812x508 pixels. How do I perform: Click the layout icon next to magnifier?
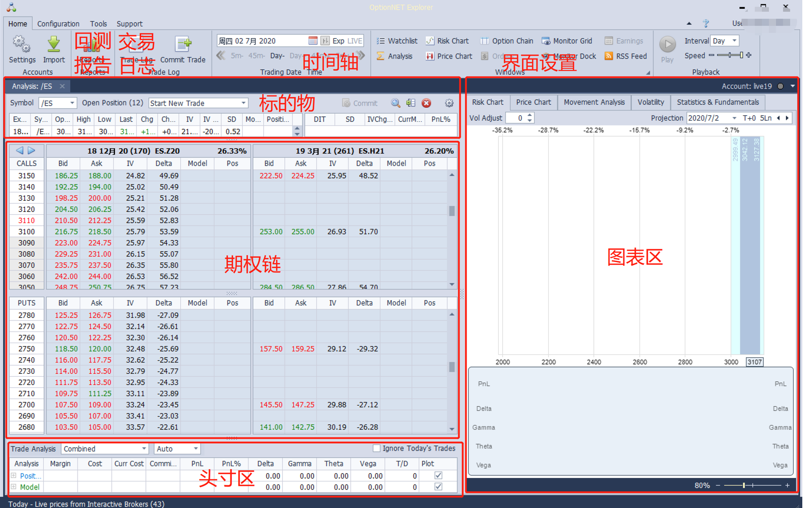[x=411, y=103]
